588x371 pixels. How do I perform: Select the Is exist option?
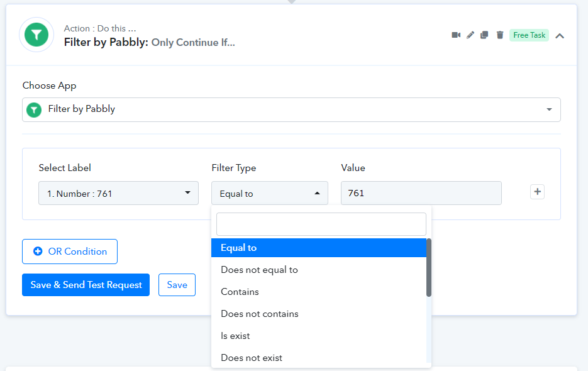[x=319, y=336]
